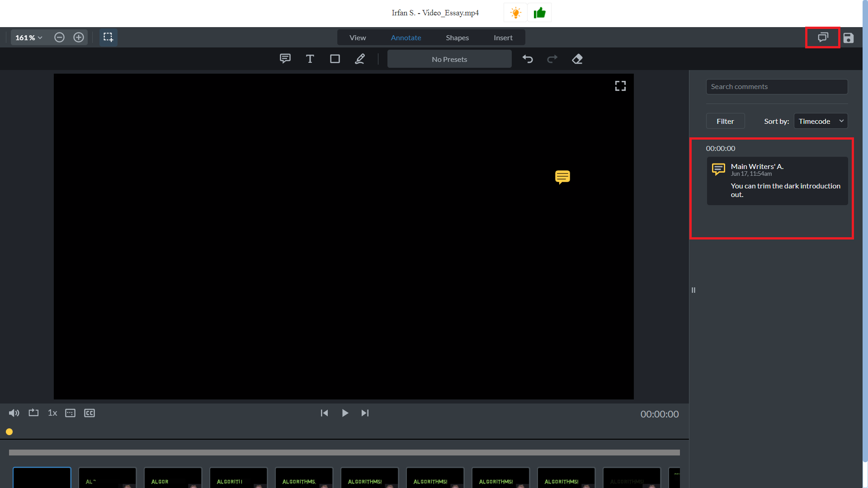
Task: Click the yellow timeline comment marker
Action: point(9,432)
